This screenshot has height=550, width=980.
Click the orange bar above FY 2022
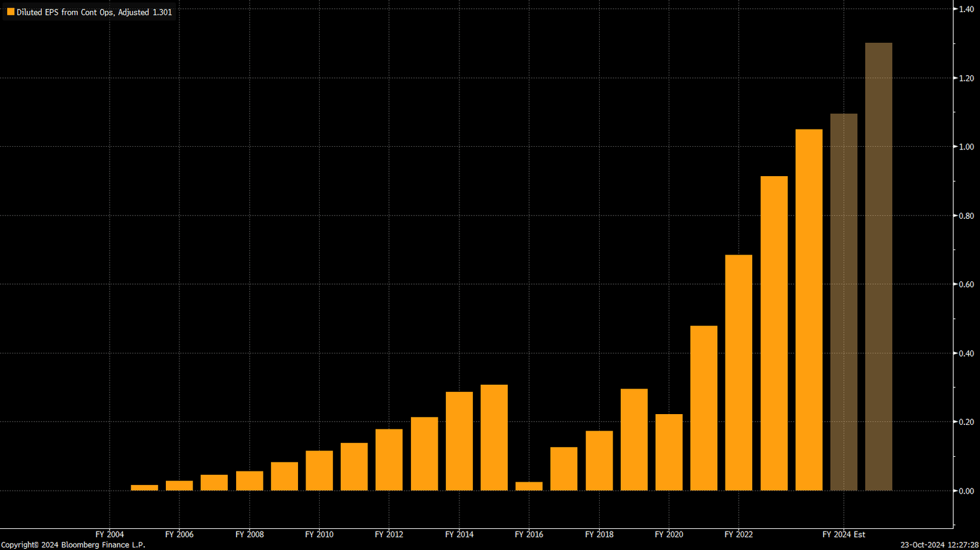[738, 373]
